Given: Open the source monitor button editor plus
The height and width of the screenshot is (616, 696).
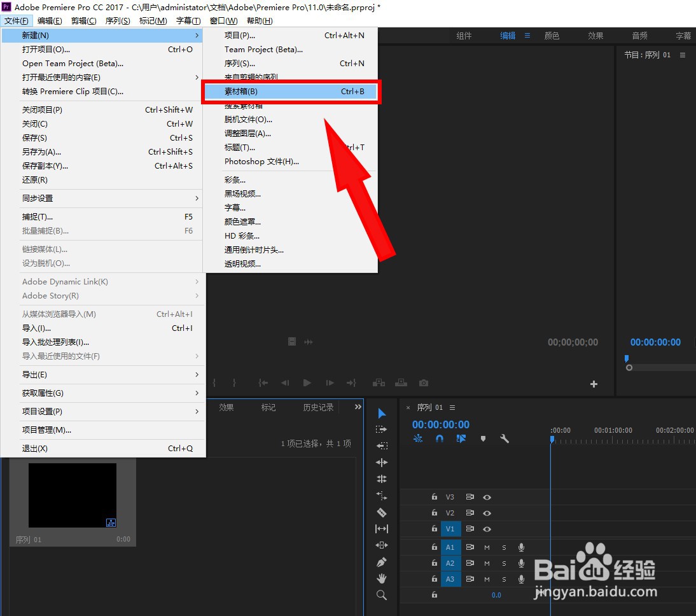Looking at the screenshot, I should pyautogui.click(x=594, y=384).
